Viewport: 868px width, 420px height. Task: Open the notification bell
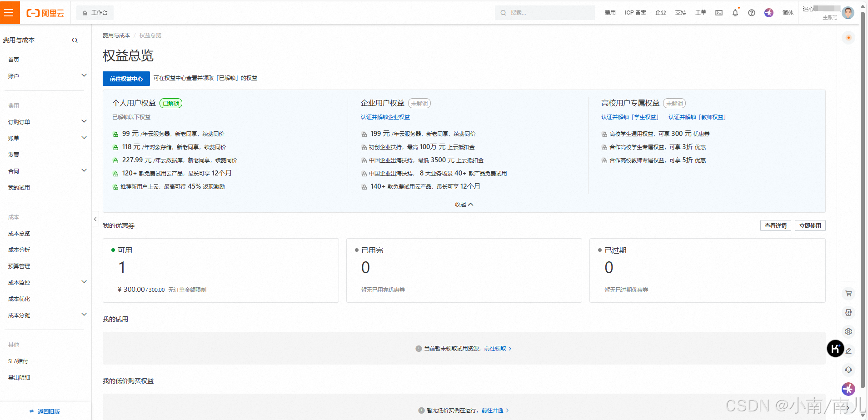pos(735,13)
